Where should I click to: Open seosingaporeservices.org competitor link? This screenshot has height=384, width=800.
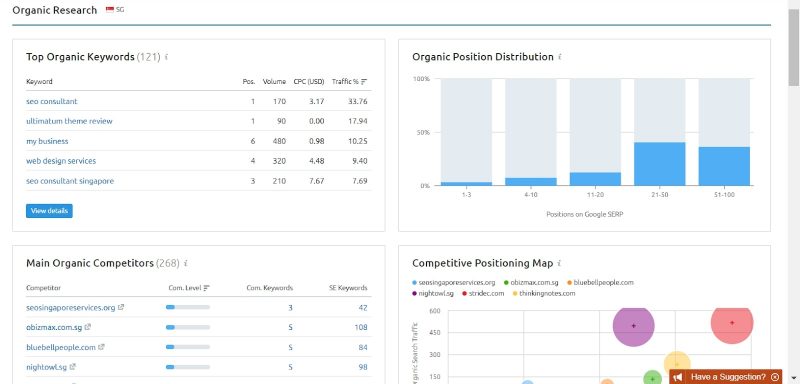point(71,308)
